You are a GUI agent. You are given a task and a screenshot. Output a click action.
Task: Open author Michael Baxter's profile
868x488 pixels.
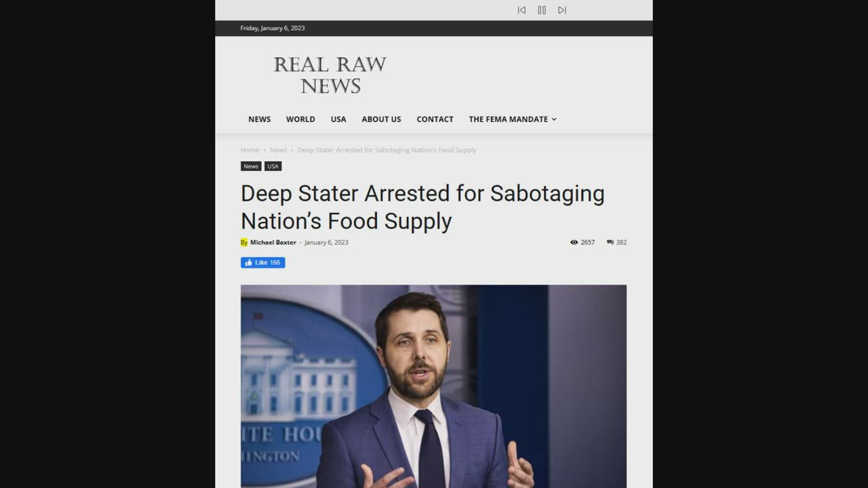273,243
